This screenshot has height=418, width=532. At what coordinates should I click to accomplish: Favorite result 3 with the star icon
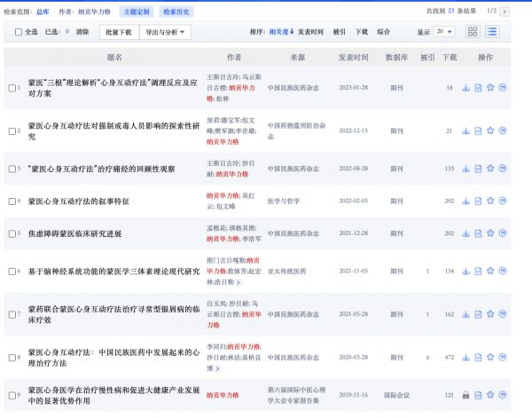pos(490,168)
